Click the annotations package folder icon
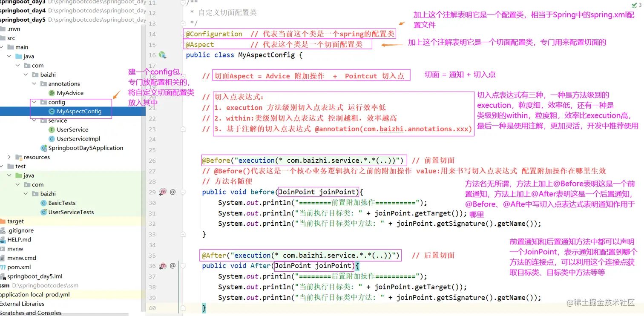Image resolution: width=644 pixels, height=316 pixels. [x=43, y=84]
